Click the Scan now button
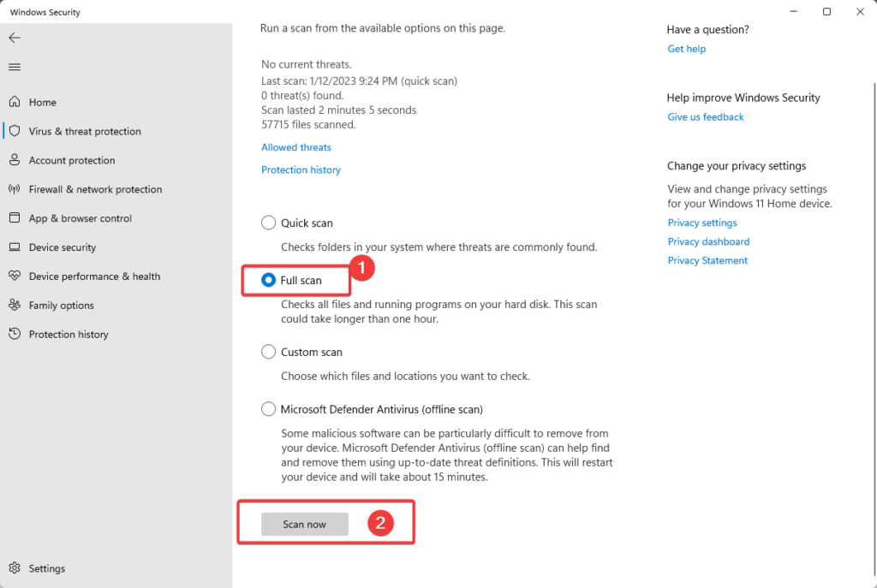 305,525
